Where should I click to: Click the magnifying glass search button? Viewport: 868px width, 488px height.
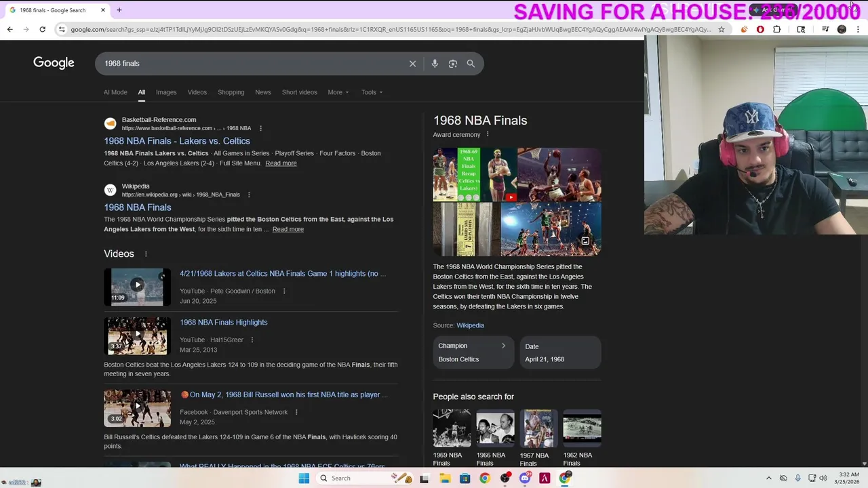click(471, 64)
